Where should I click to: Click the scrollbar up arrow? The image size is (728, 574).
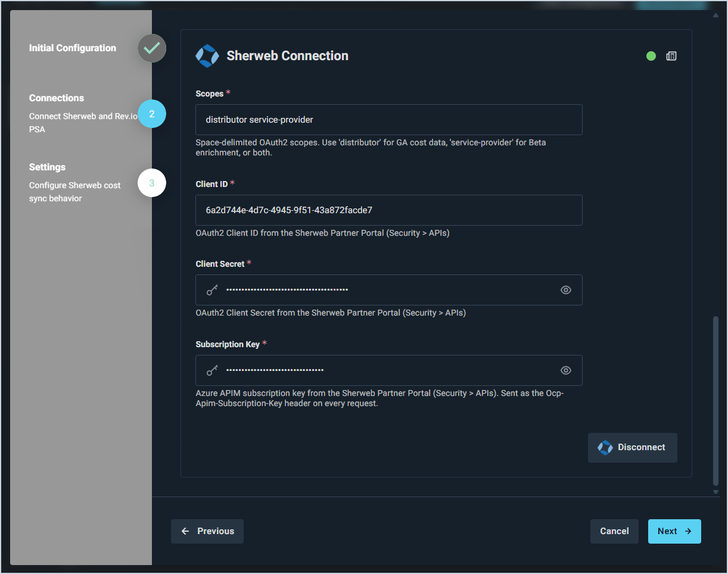click(x=716, y=15)
